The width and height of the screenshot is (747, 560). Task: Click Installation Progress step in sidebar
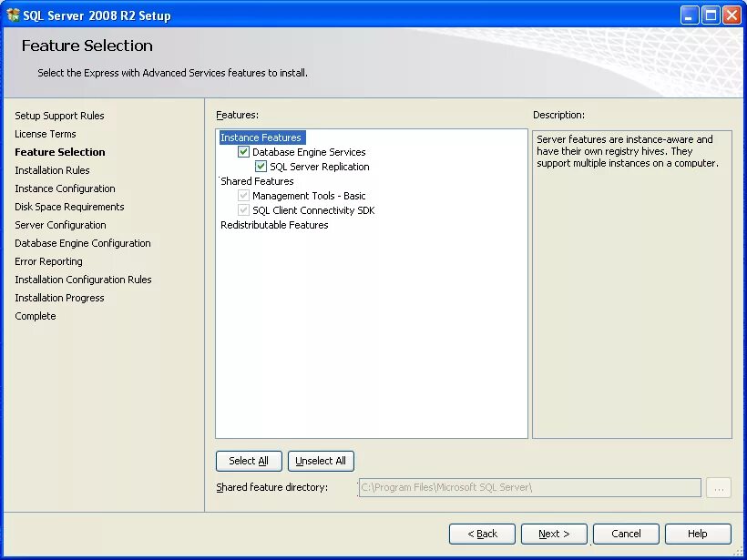point(59,298)
